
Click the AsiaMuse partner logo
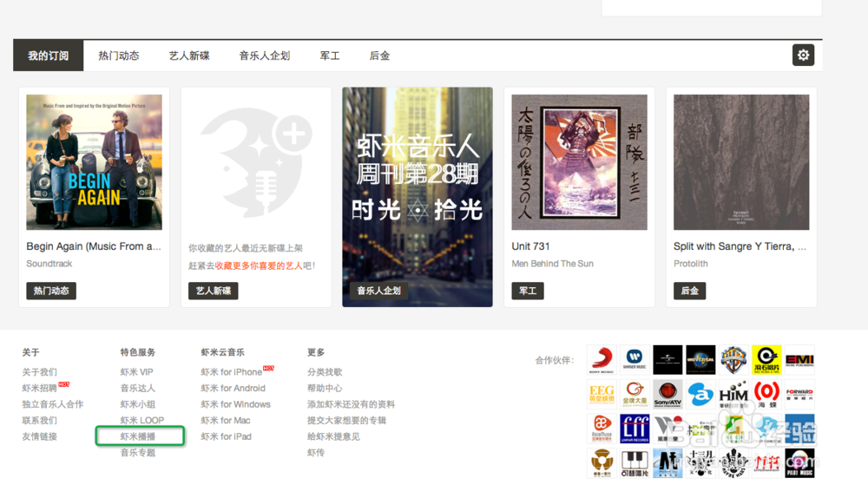tap(602, 429)
